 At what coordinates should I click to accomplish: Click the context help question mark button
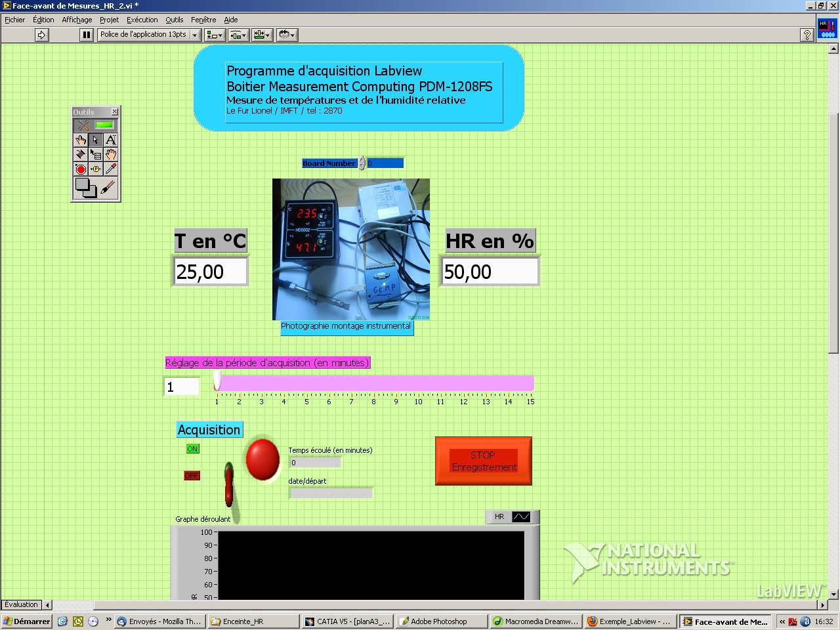click(x=807, y=35)
